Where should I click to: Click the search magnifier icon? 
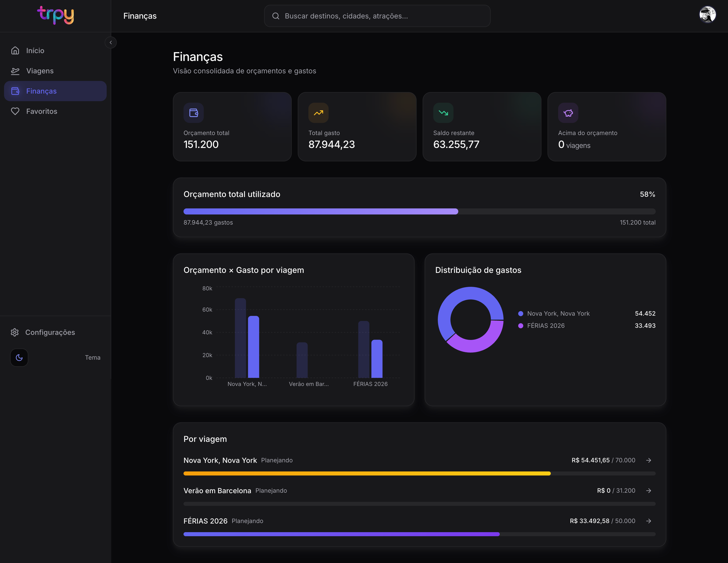coord(276,16)
